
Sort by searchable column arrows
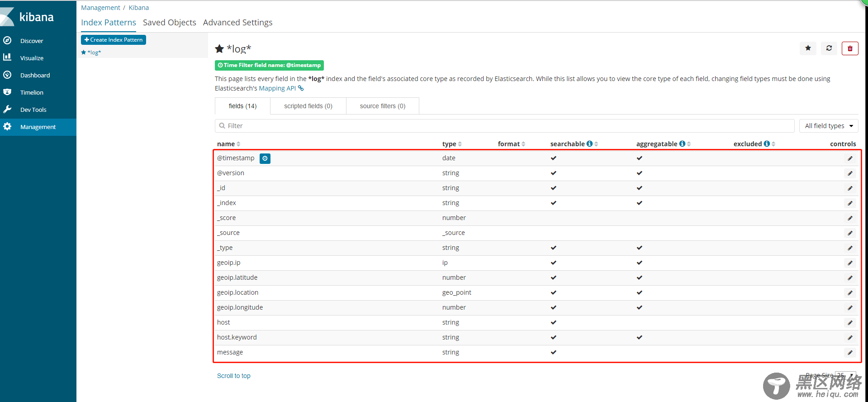pyautogui.click(x=596, y=144)
